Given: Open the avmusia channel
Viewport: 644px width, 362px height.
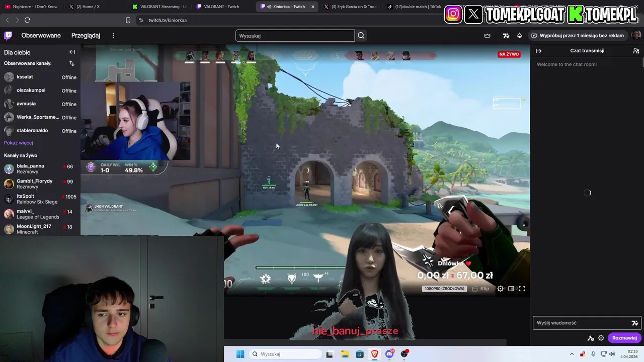Looking at the screenshot, I should [x=40, y=104].
